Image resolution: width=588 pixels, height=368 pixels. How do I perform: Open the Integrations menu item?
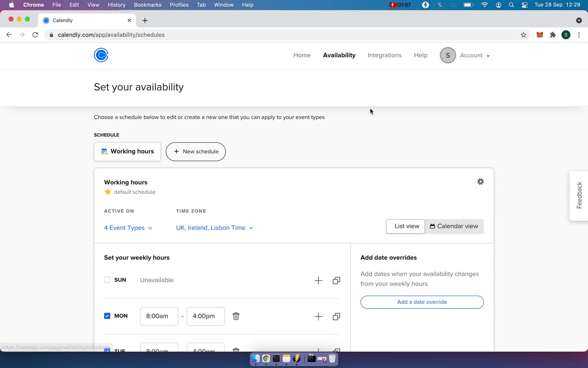point(384,55)
